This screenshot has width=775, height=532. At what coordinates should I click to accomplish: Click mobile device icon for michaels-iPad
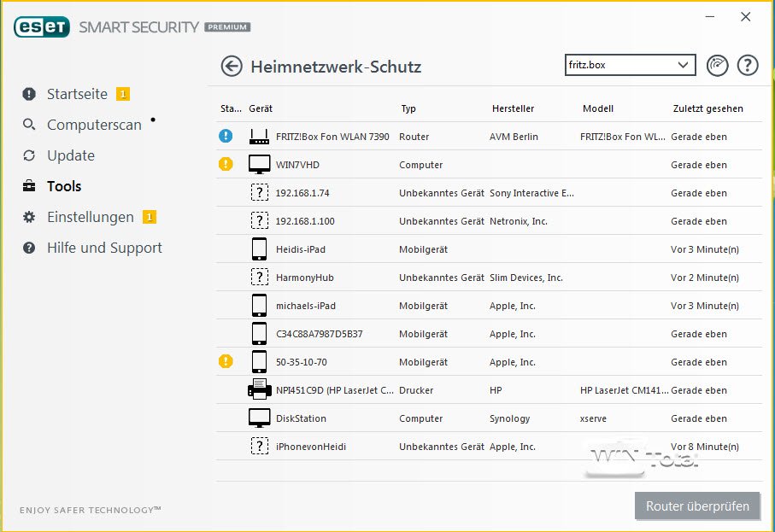point(259,305)
